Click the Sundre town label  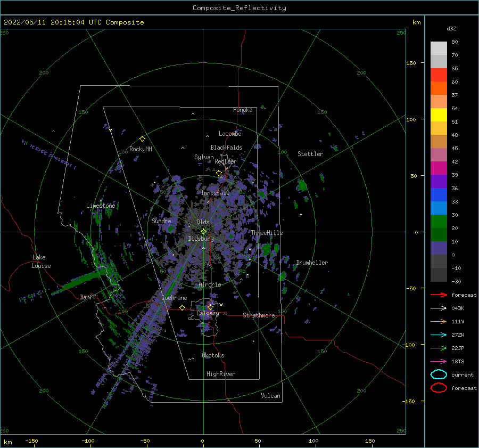click(161, 221)
